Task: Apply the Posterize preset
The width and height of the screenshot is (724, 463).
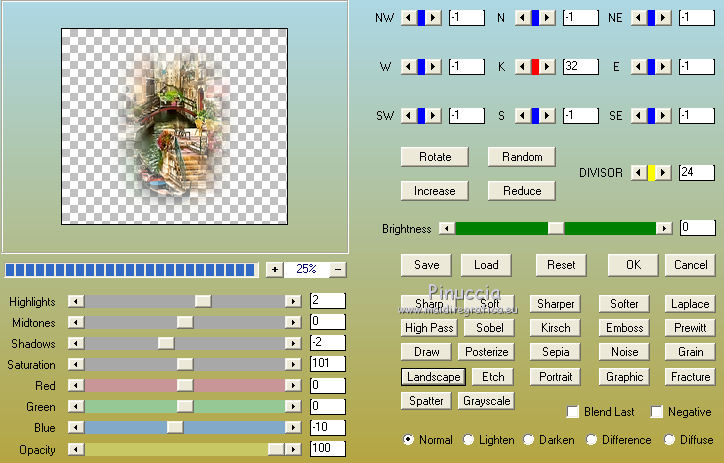Action: click(x=486, y=352)
